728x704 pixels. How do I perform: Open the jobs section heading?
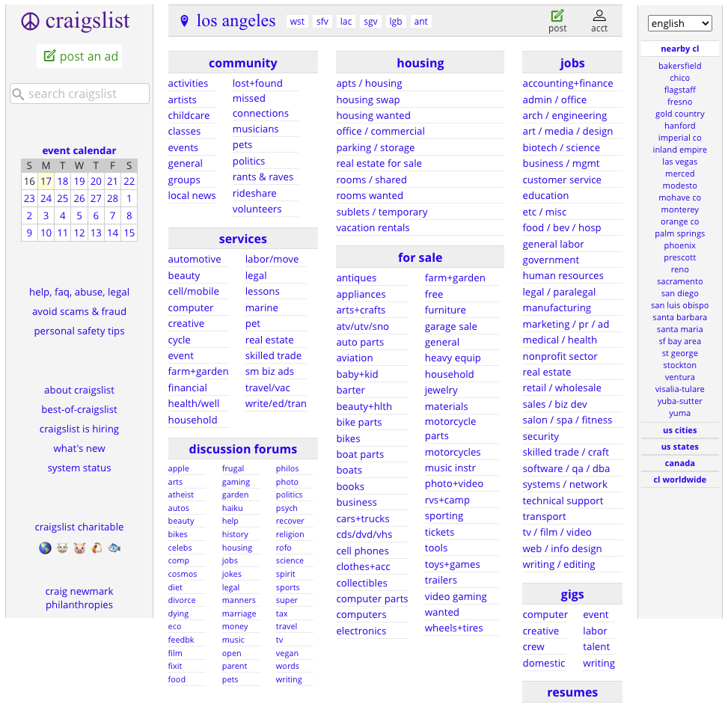[x=572, y=63]
